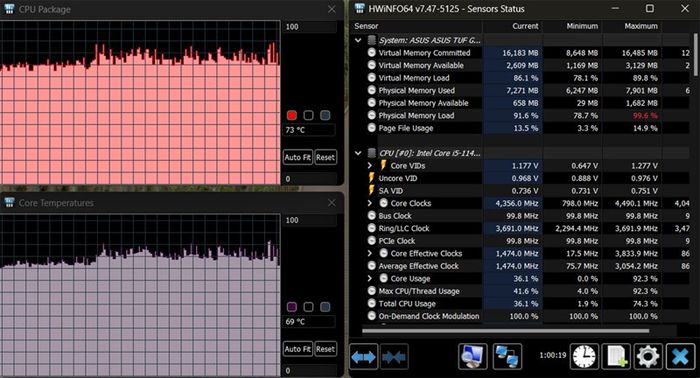Reset the elapsed time clock icon

(x=584, y=357)
